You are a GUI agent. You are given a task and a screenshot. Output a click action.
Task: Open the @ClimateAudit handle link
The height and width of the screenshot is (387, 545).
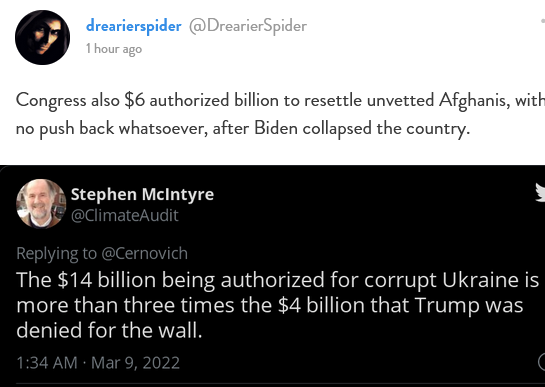click(x=125, y=216)
